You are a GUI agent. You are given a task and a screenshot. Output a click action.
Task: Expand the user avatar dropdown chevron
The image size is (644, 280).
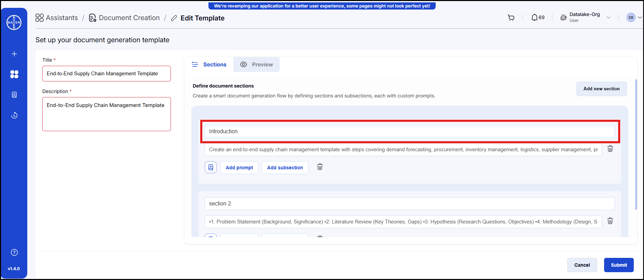pos(640,17)
